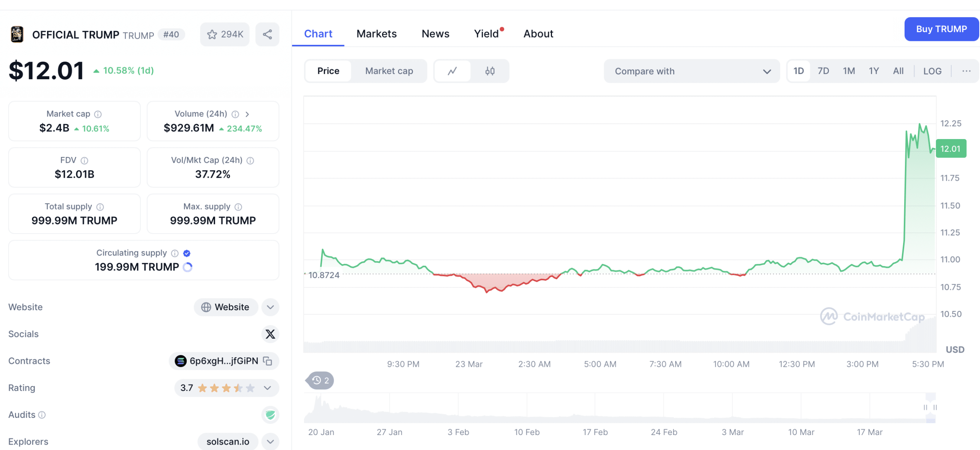Image resolution: width=980 pixels, height=450 pixels.
Task: Select Market cap chart mode
Action: coord(389,71)
